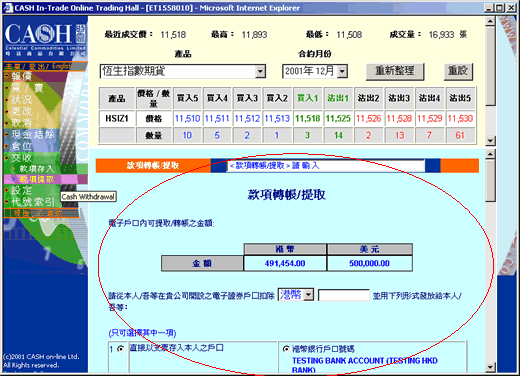The image size is (520, 376).
Task: Click the 重新整理 refresh button
Action: [395, 71]
